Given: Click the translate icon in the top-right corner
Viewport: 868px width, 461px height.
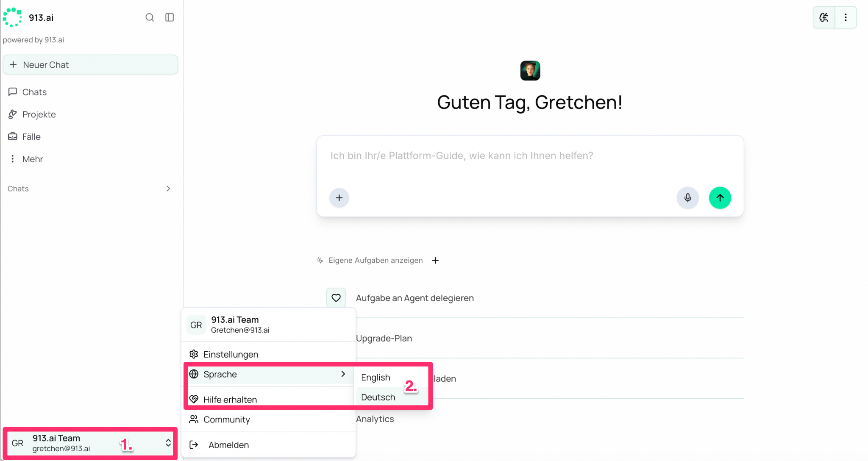Looking at the screenshot, I should (824, 17).
